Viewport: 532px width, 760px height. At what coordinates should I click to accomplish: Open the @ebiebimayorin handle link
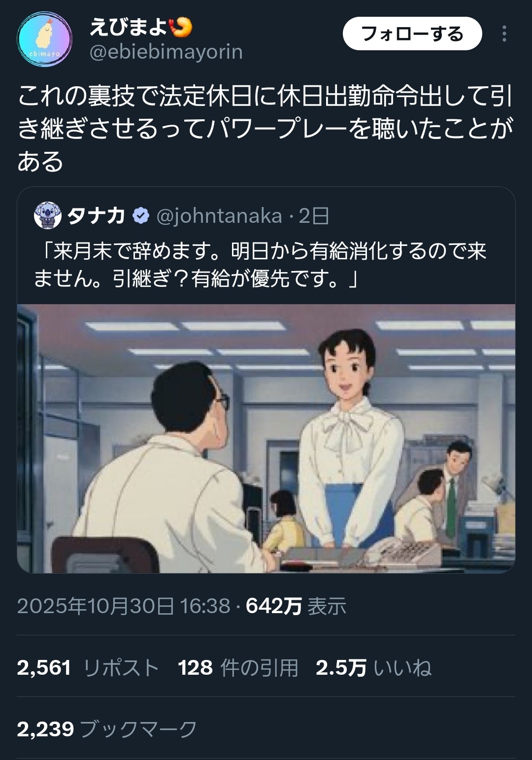[x=166, y=52]
